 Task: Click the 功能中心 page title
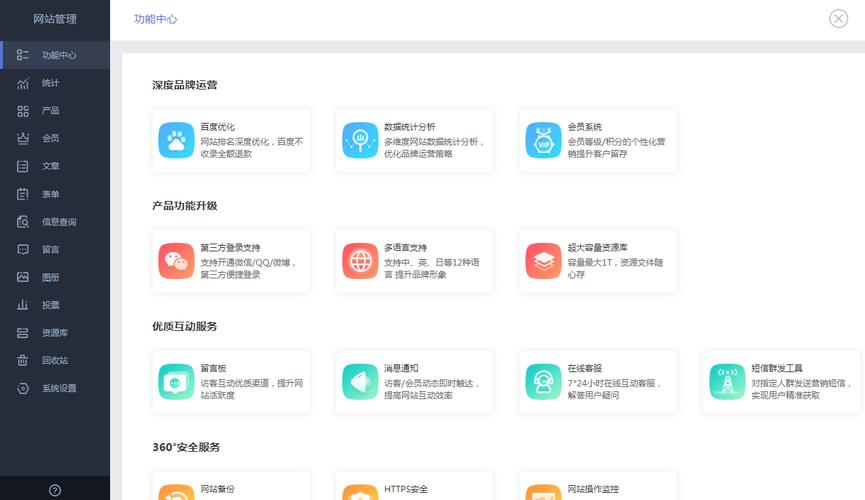tap(156, 19)
